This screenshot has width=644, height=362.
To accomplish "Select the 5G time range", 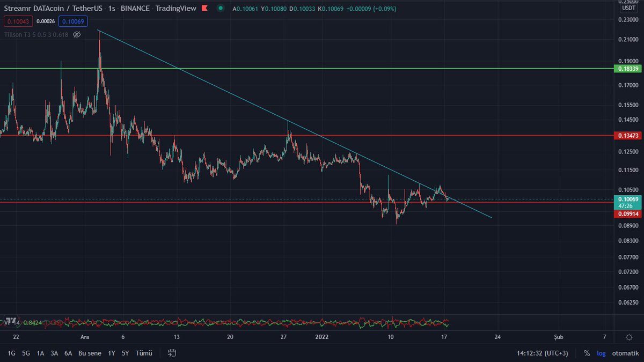I will pos(26,353).
